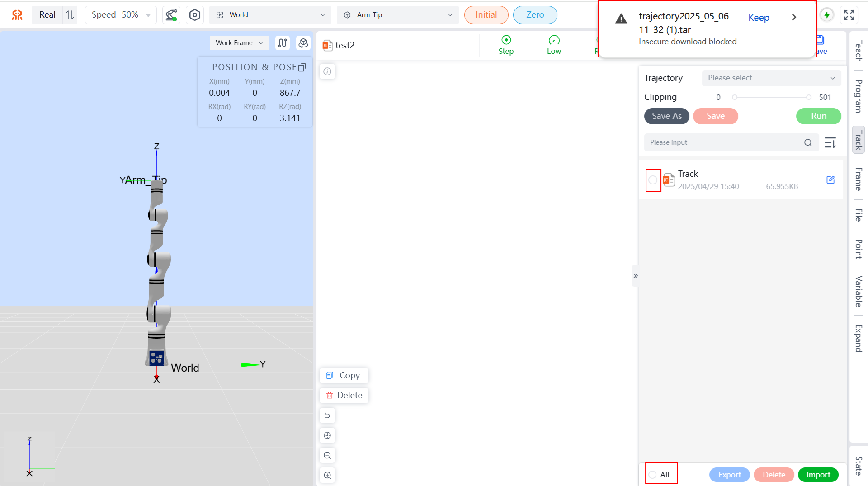Click the fullscreen icon at top right

tap(849, 15)
